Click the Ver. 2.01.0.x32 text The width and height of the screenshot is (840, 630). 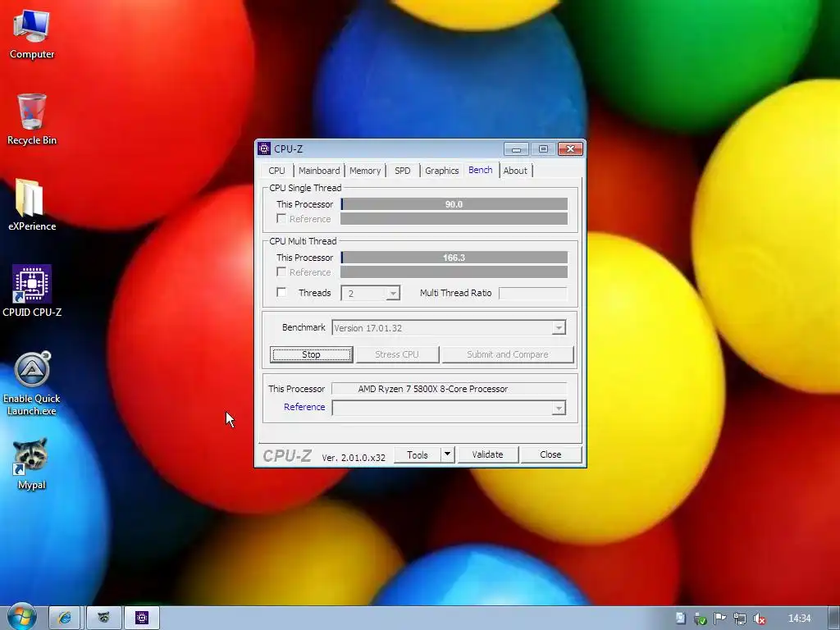tap(354, 458)
